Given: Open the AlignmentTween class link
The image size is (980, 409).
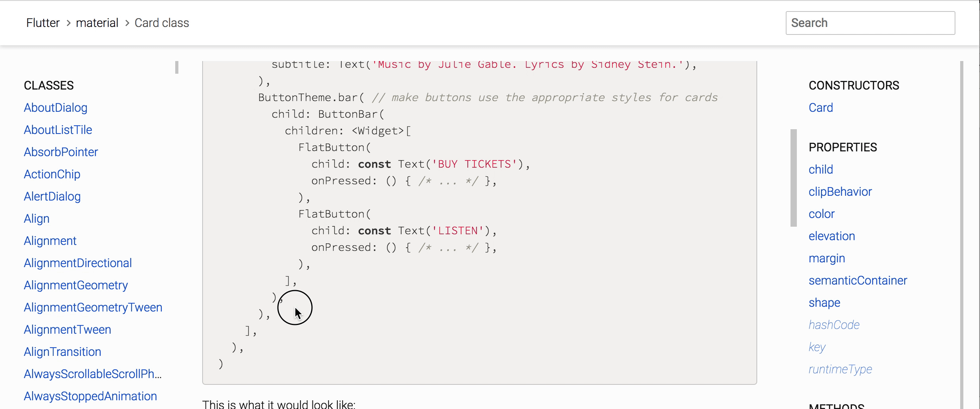Looking at the screenshot, I should click(67, 330).
